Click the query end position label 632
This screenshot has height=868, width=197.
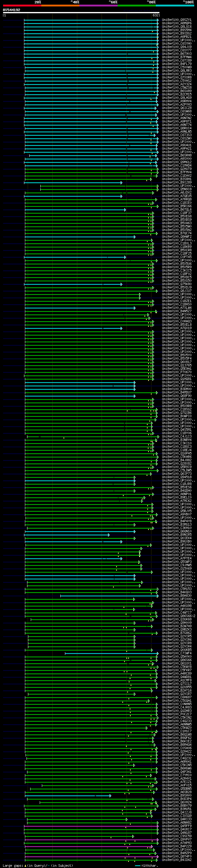pos(155,15)
